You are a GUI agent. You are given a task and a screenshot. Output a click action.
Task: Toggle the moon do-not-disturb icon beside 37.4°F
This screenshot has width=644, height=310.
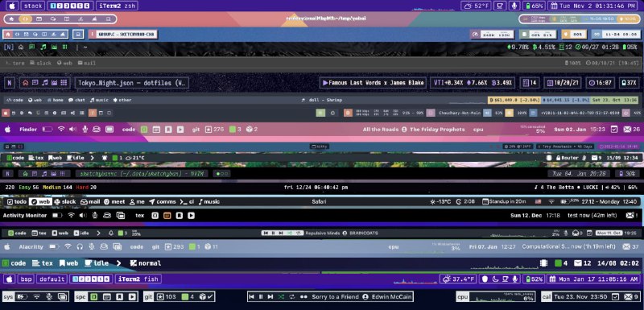click(495, 279)
